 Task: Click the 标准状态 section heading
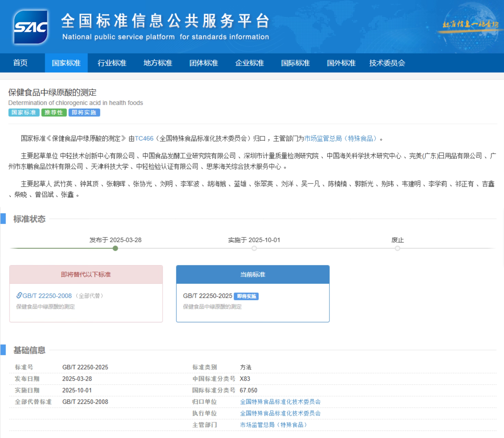pos(29,219)
